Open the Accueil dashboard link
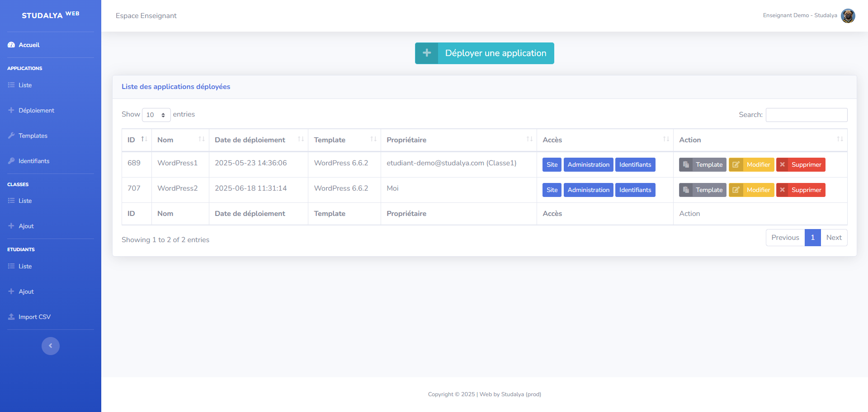 (29, 45)
